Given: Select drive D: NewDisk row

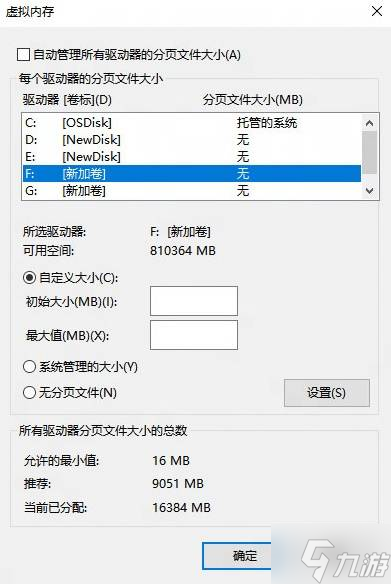Looking at the screenshot, I should pos(192,140).
